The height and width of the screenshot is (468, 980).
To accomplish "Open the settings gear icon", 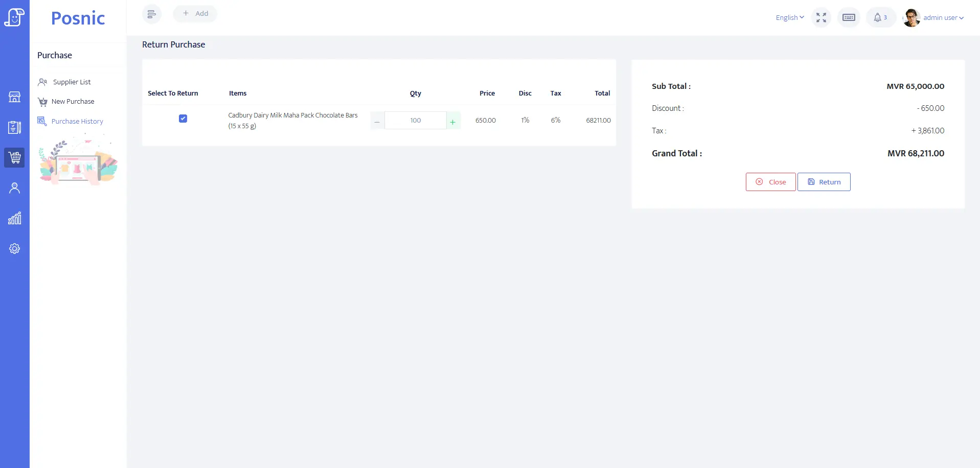I will tap(14, 249).
